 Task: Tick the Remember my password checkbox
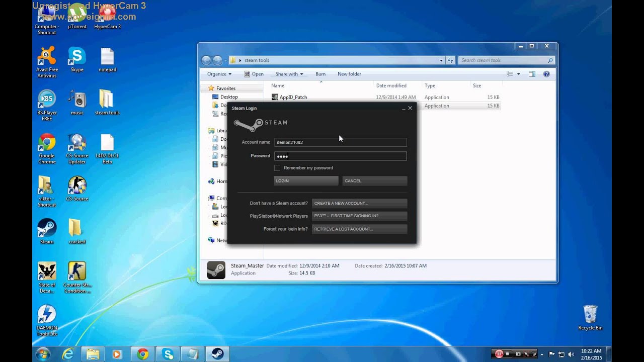coord(277,168)
